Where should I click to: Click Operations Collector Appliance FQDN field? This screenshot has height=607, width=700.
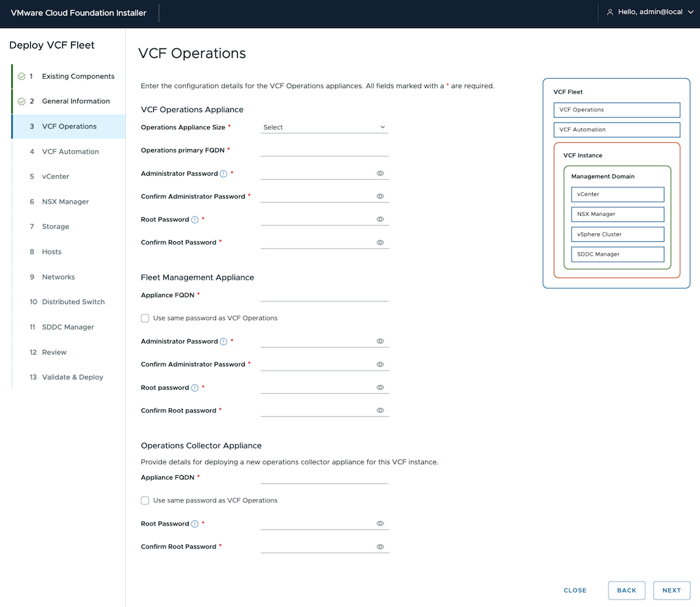pyautogui.click(x=325, y=478)
